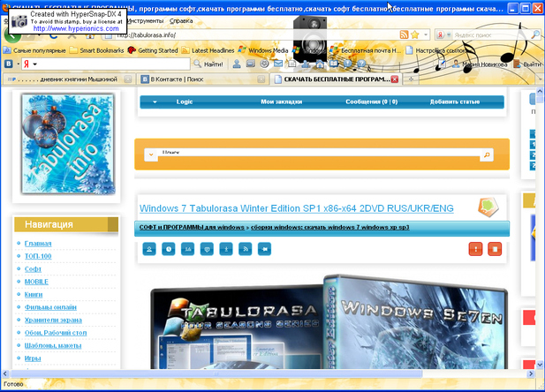The image size is (545, 392).
Task: Click the orange pentagon category badge next to the article title
Action: 488,207
